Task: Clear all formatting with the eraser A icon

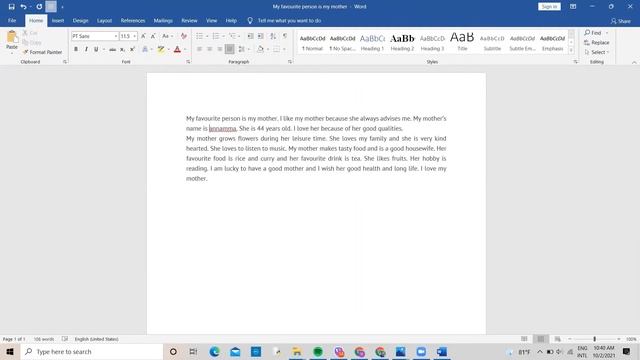Action: [x=184, y=36]
